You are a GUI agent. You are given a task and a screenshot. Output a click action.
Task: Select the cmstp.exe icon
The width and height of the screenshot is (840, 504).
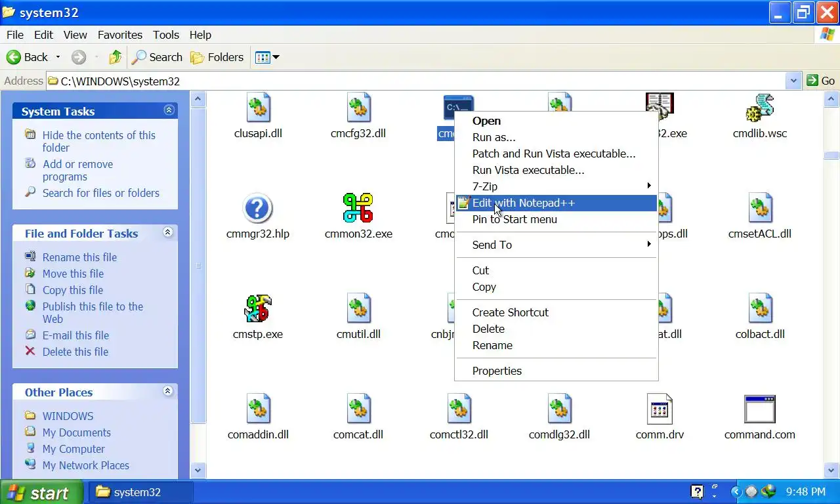[258, 308]
